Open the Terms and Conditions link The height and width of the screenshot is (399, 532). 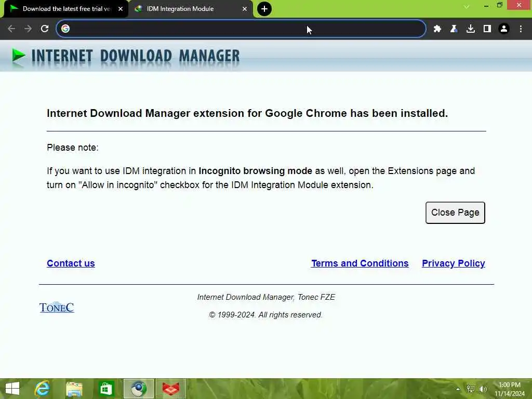click(360, 263)
